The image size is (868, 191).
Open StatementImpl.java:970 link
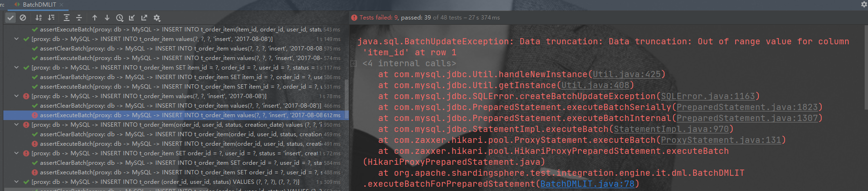tap(671, 129)
